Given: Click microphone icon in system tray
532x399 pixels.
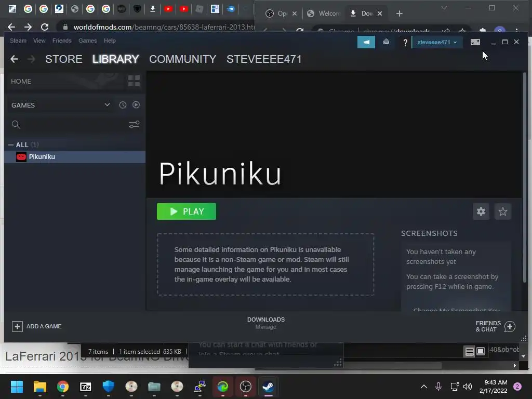Looking at the screenshot, I should (438, 387).
